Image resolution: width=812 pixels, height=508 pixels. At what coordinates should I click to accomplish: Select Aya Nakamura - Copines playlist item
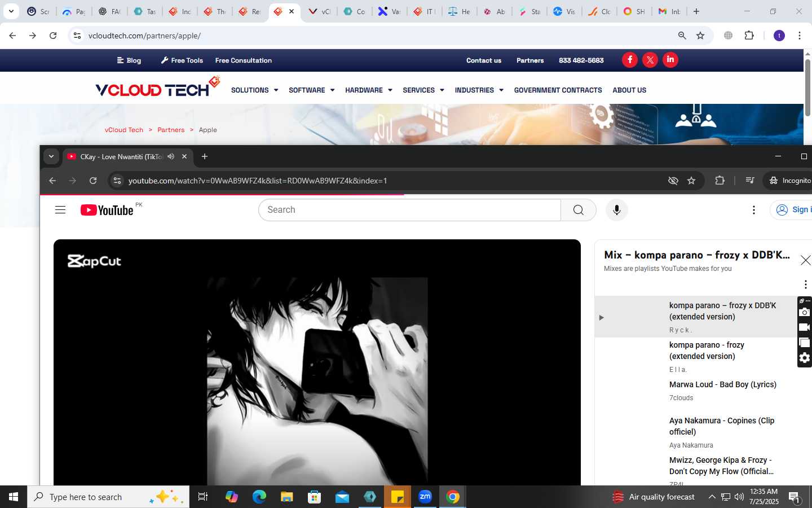tap(696, 432)
